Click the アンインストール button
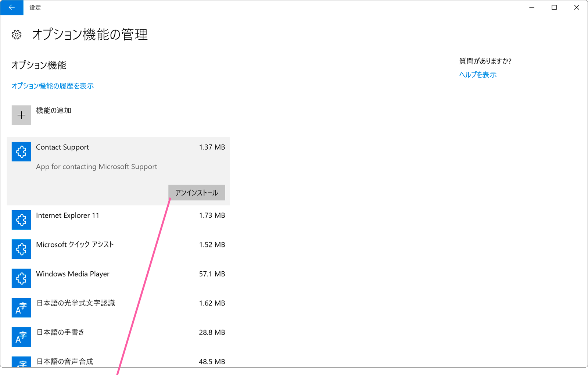Screen dimensions: 588x375 (x=197, y=193)
